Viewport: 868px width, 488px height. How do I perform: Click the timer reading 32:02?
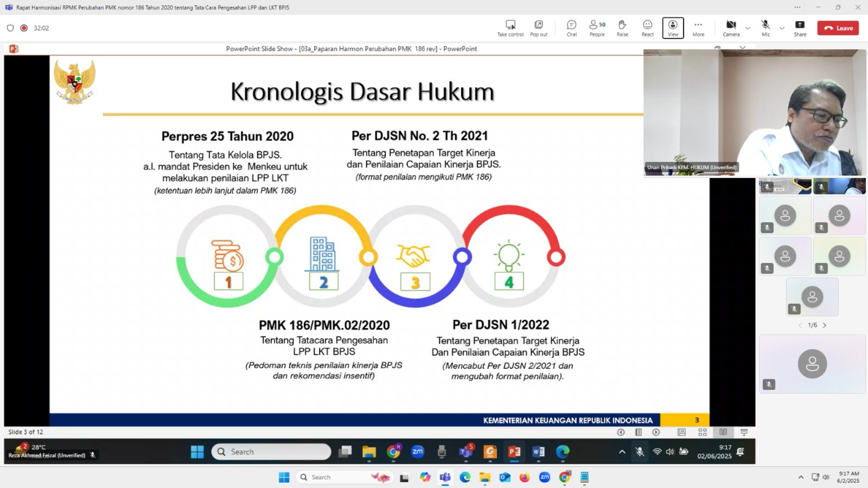tap(41, 28)
